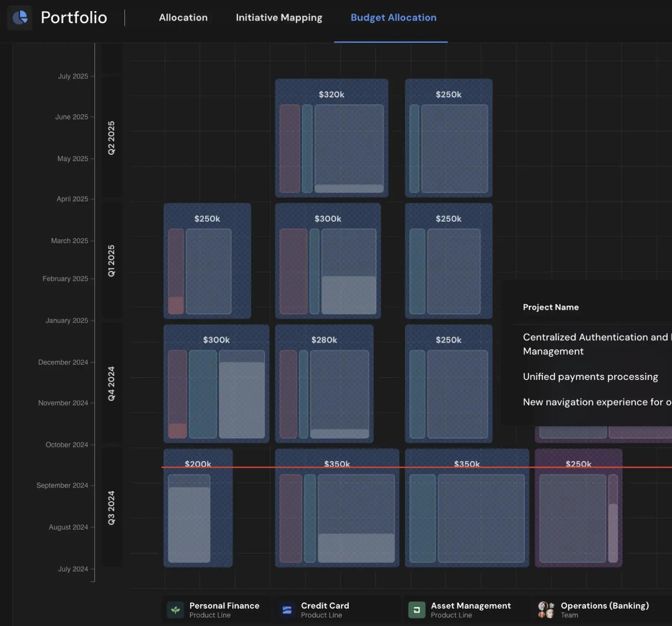Viewport: 672px width, 626px height.
Task: Switch to Initiative Mapping tab
Action: [279, 17]
